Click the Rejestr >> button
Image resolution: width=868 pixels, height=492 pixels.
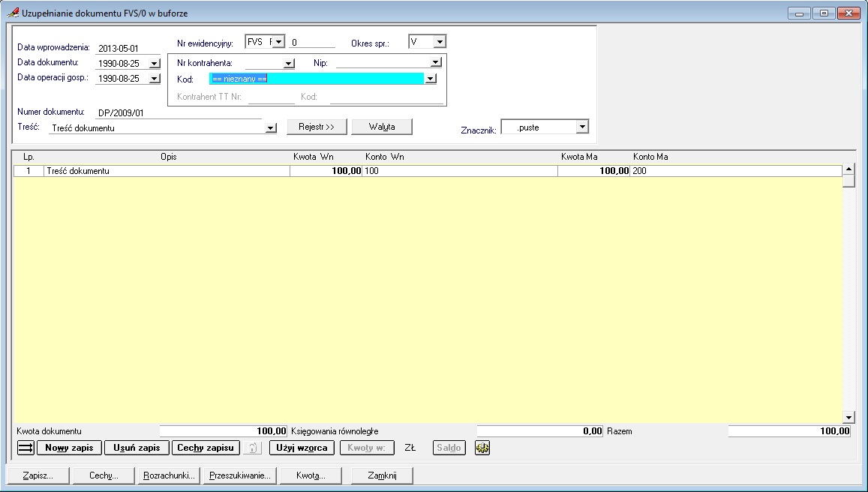click(x=317, y=127)
